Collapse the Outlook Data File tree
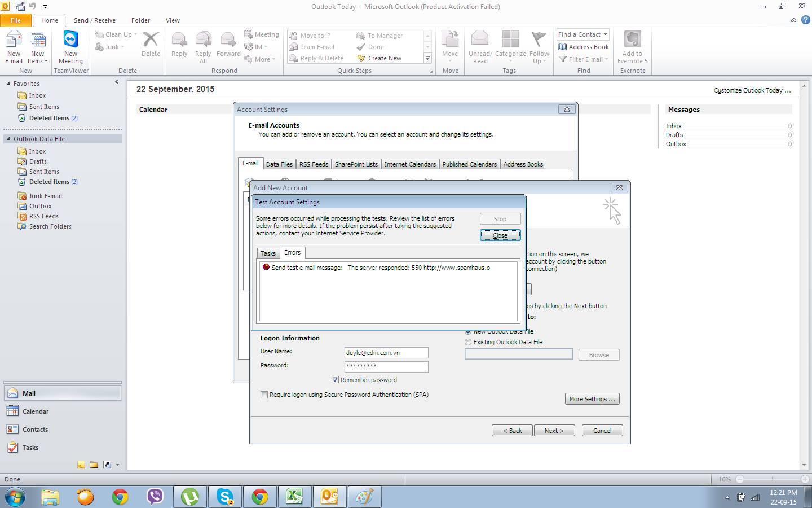812x508 pixels. point(8,138)
